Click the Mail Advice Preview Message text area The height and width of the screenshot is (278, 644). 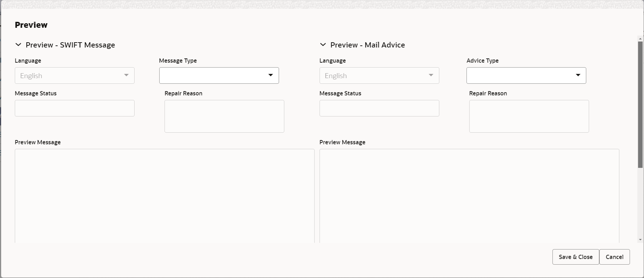coord(469,196)
